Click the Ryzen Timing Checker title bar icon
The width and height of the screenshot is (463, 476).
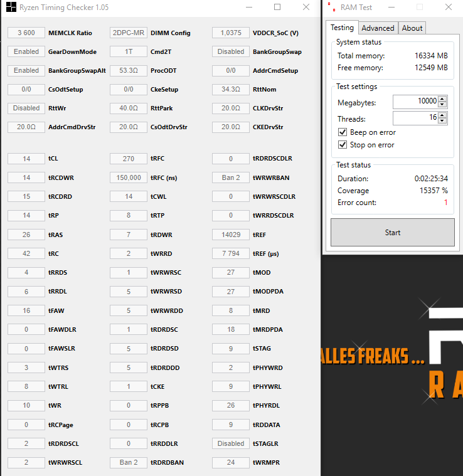click(x=11, y=7)
